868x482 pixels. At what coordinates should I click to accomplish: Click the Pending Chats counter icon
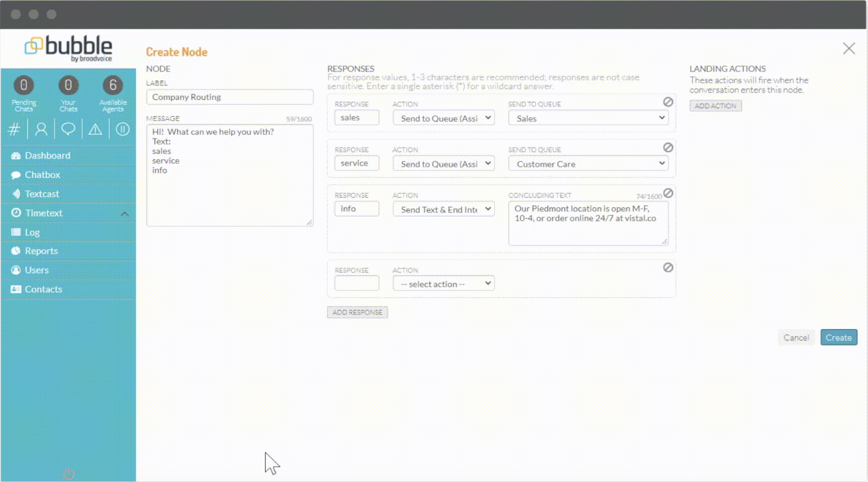pyautogui.click(x=23, y=85)
